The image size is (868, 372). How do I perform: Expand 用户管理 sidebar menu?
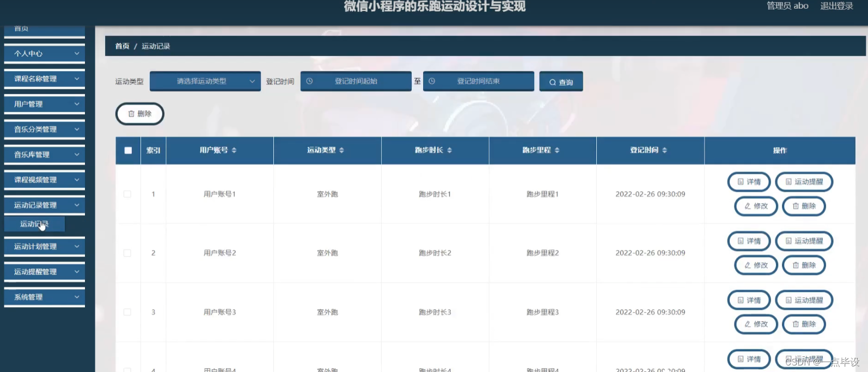[x=45, y=104]
